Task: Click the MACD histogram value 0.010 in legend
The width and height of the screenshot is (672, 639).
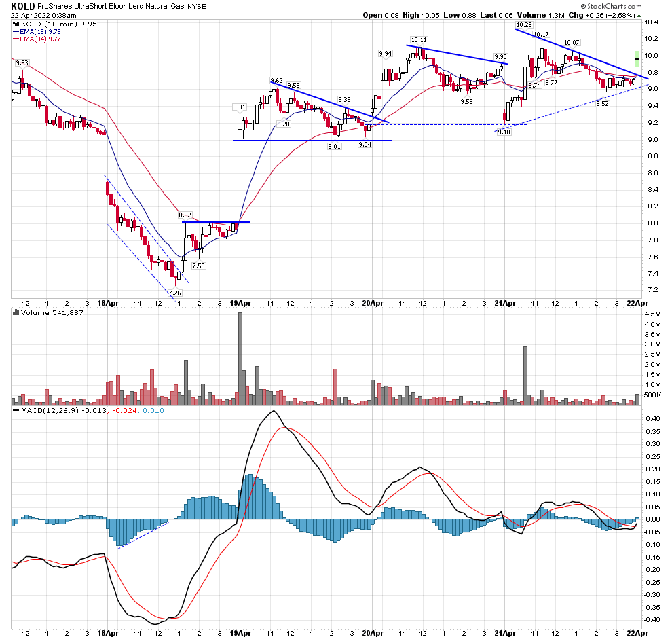Action: coord(153,410)
